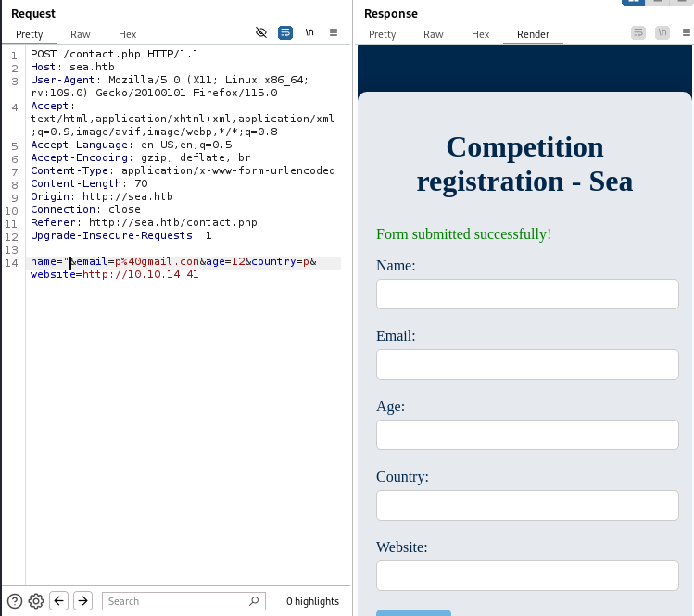Viewport: 694px width, 616px height.
Task: Click the Email input field
Action: [x=527, y=365]
